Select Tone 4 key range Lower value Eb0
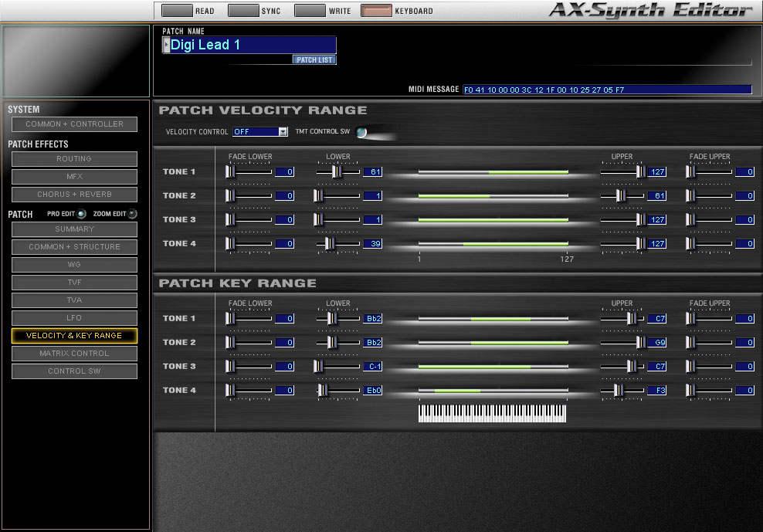Viewport: 763px width, 532px height. [x=373, y=390]
